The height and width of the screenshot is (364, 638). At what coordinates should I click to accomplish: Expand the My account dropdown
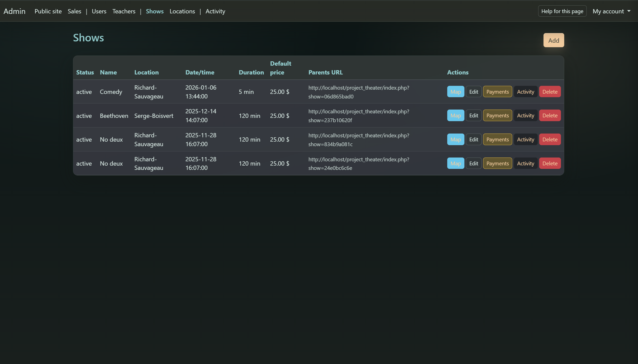pyautogui.click(x=611, y=11)
